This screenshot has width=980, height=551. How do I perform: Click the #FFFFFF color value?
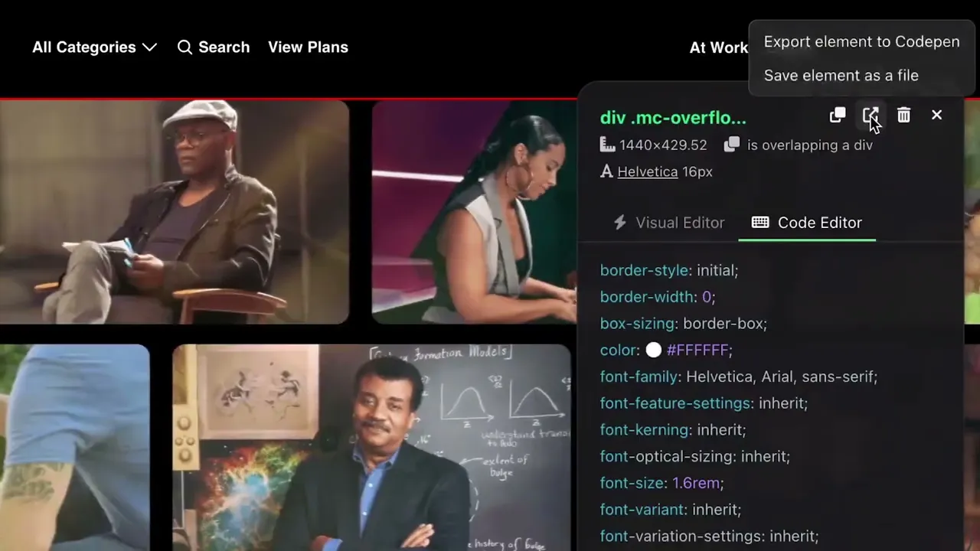pos(697,350)
